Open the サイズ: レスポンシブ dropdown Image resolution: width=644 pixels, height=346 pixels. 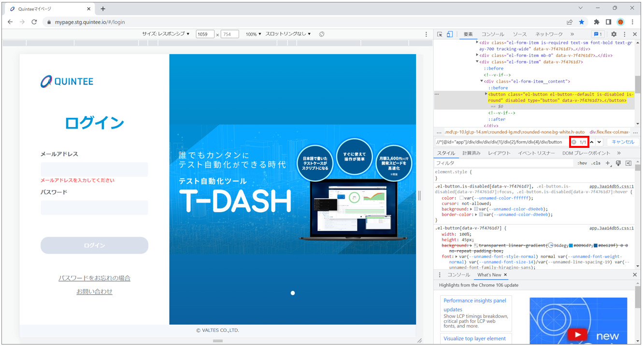tap(166, 34)
